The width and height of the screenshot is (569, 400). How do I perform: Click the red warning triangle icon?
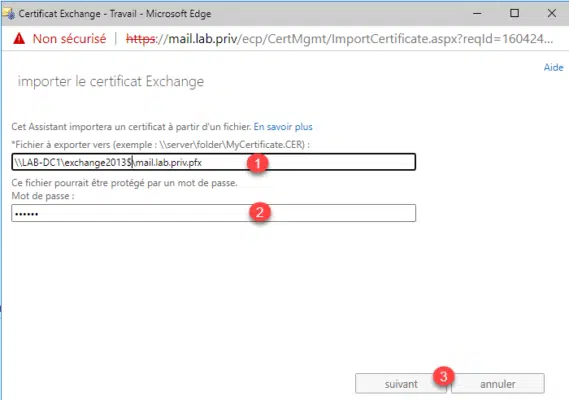(19, 38)
